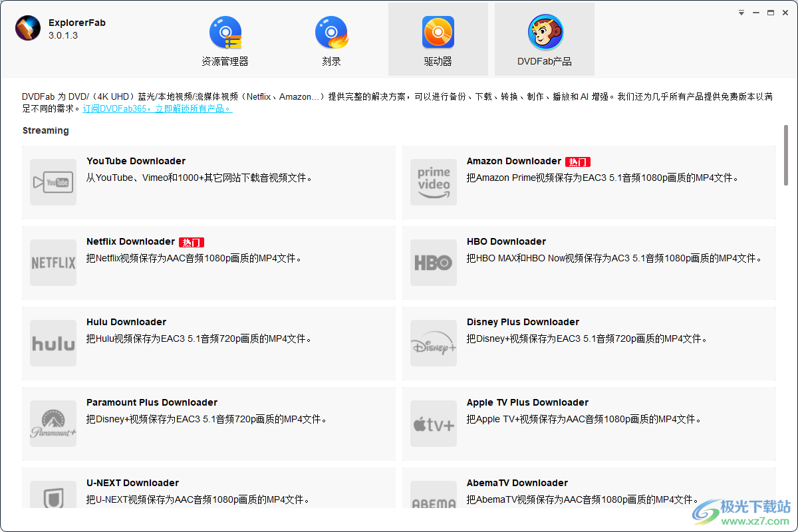Click the YouTube logo thumbnail
The height and width of the screenshot is (532, 798).
53,182
